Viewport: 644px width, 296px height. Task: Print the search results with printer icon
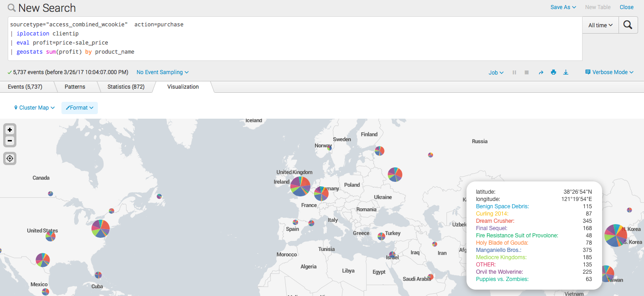coord(553,72)
